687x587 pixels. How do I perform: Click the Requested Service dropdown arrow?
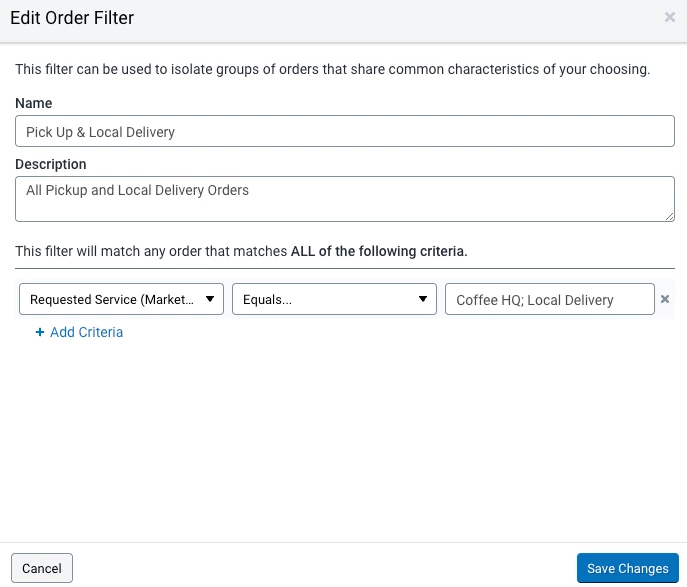[x=210, y=299]
